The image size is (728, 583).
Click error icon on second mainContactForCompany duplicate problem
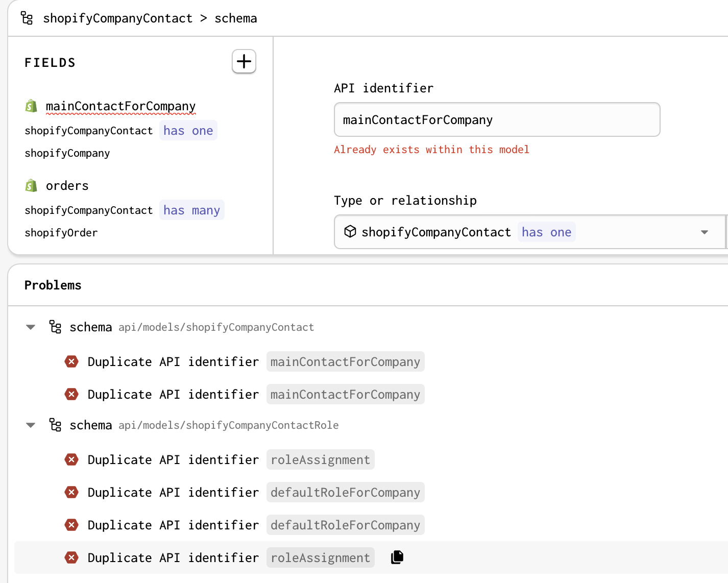click(71, 394)
